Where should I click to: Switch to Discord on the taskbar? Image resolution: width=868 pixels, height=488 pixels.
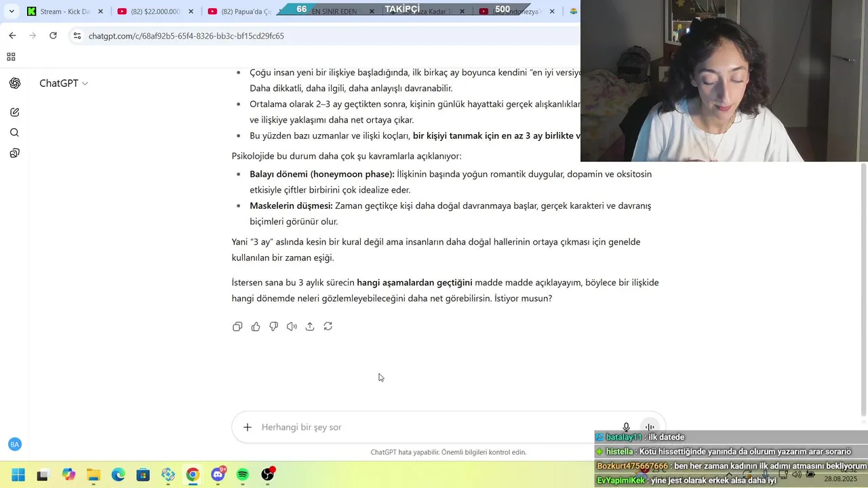[x=218, y=474]
